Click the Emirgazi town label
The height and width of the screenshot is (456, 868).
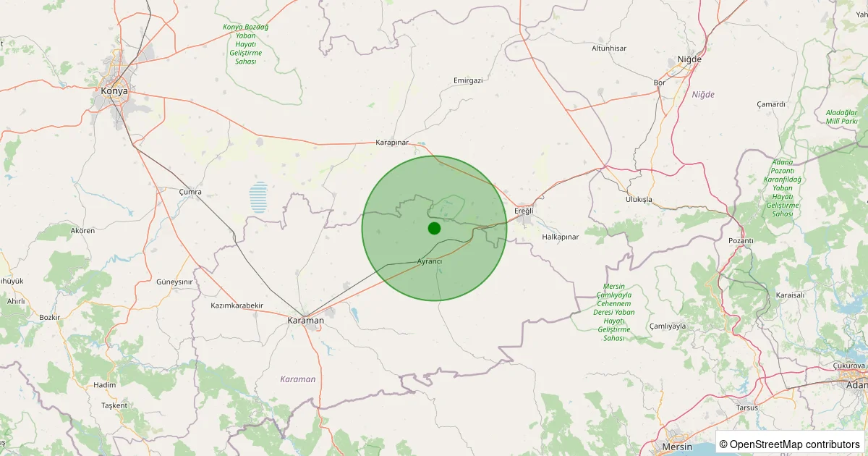(467, 80)
